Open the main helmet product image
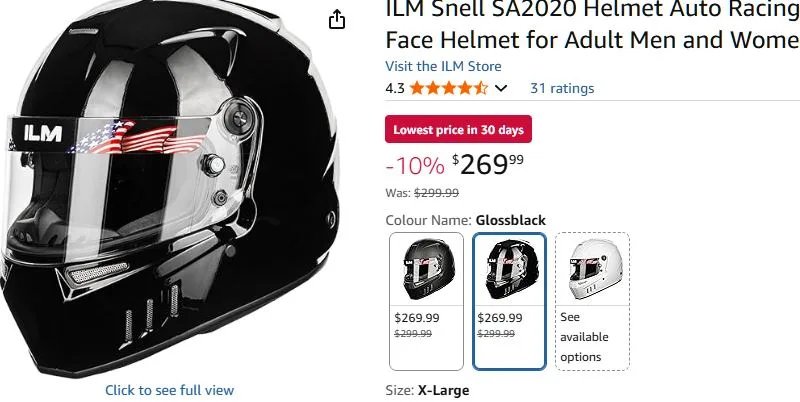Viewport: 800px width, 402px height. click(169, 189)
